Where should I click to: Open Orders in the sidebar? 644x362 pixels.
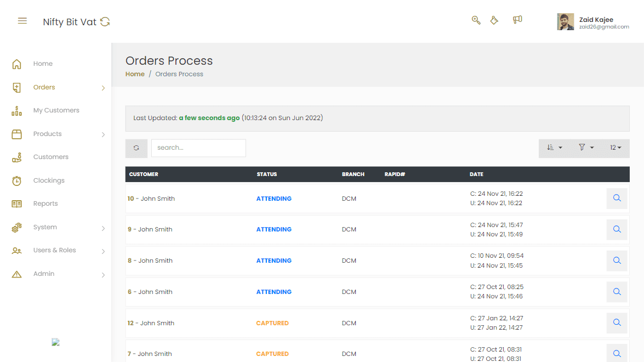[x=44, y=87]
